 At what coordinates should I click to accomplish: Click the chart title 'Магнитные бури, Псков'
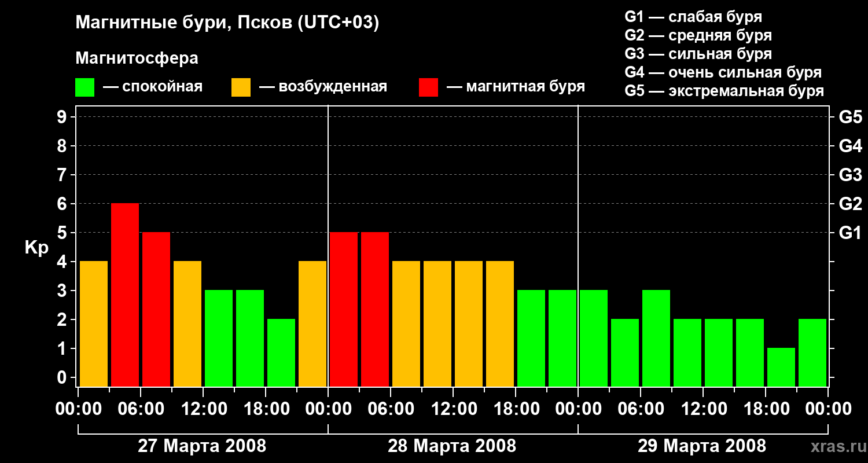tap(227, 23)
